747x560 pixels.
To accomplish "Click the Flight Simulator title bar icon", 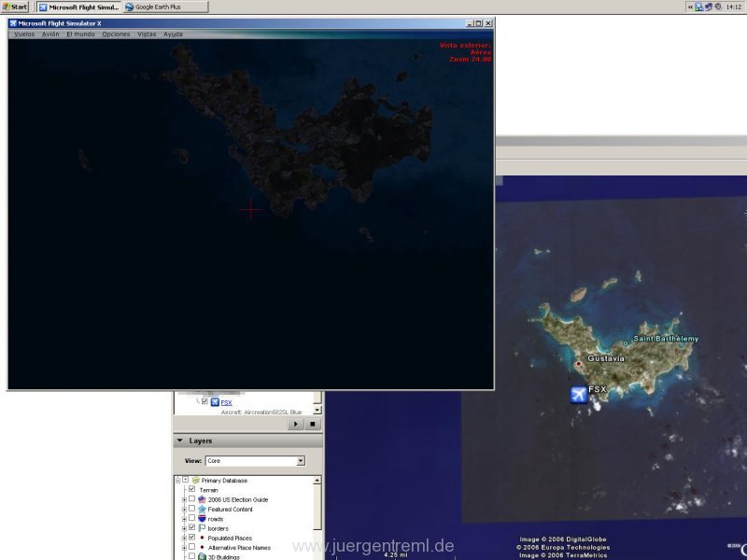I will click(13, 22).
